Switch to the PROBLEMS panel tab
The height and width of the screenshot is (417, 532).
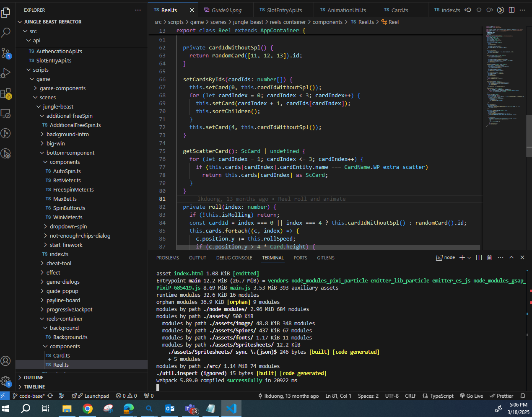(x=167, y=258)
